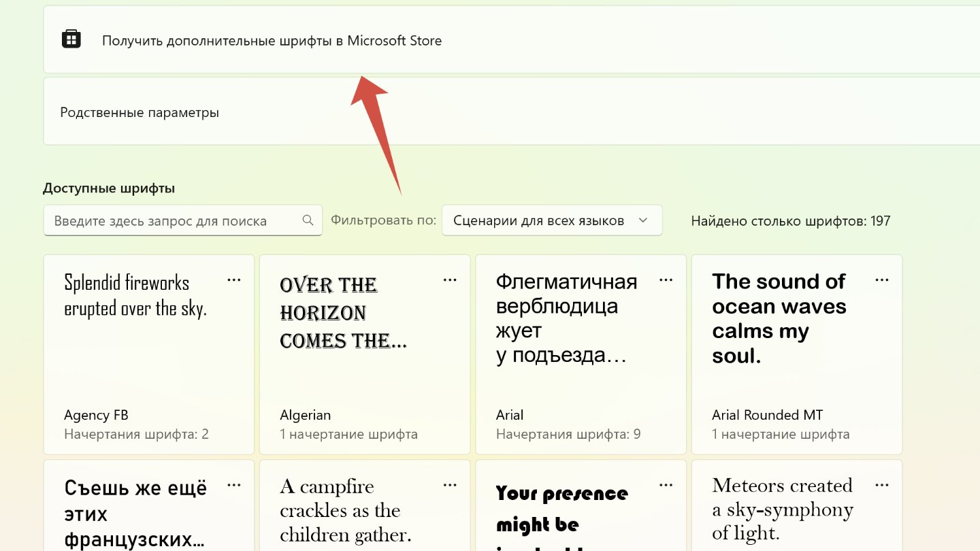Open the Arial Rounded MT font card
This screenshot has width=980, height=551.
pos(797,354)
